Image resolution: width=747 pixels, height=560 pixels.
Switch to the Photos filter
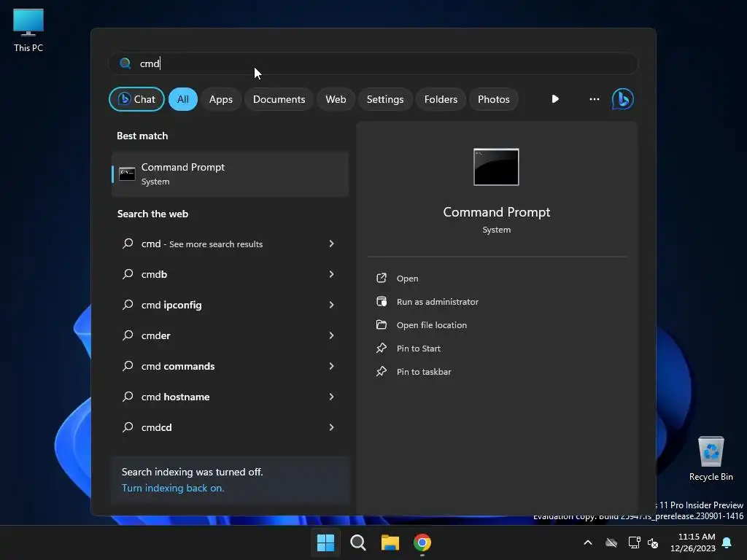494,99
